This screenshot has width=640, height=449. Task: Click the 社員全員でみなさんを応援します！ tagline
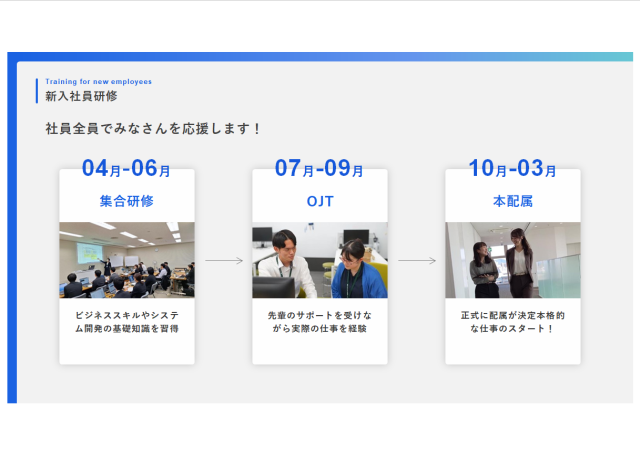point(154,129)
